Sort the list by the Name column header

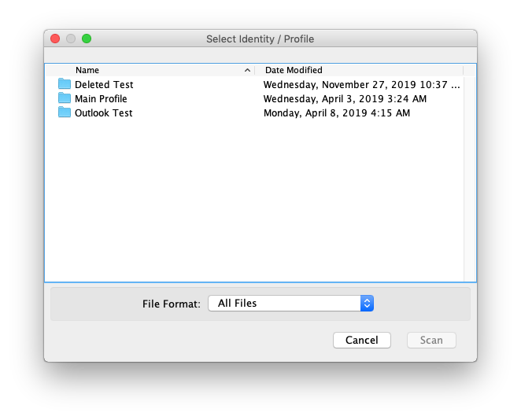[x=87, y=70]
